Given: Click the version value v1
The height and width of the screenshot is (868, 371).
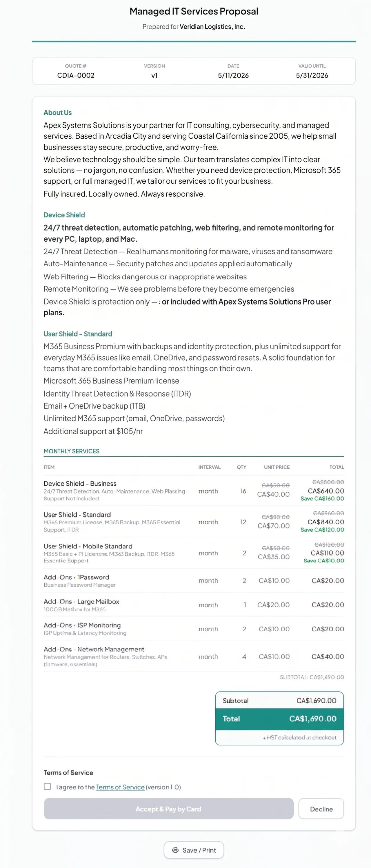Looking at the screenshot, I should tap(154, 75).
